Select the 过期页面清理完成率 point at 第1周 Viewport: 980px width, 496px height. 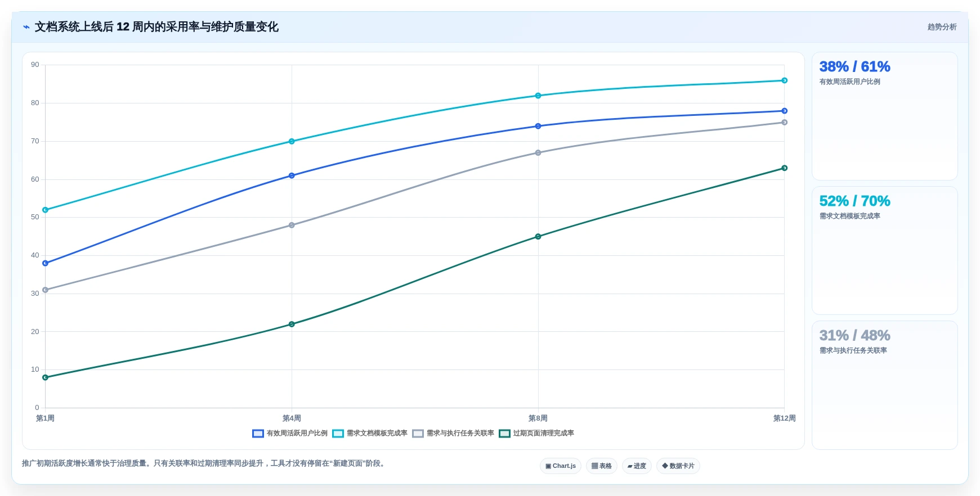pos(46,377)
